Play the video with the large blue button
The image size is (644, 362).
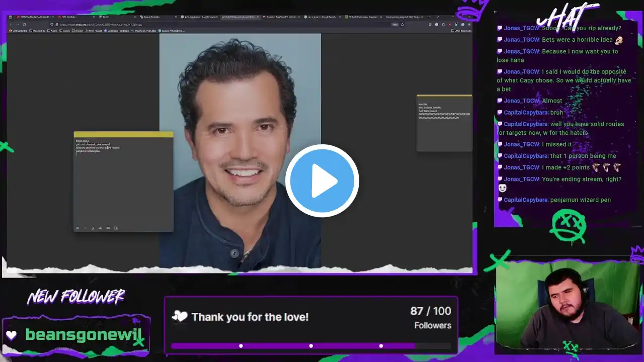pyautogui.click(x=322, y=181)
